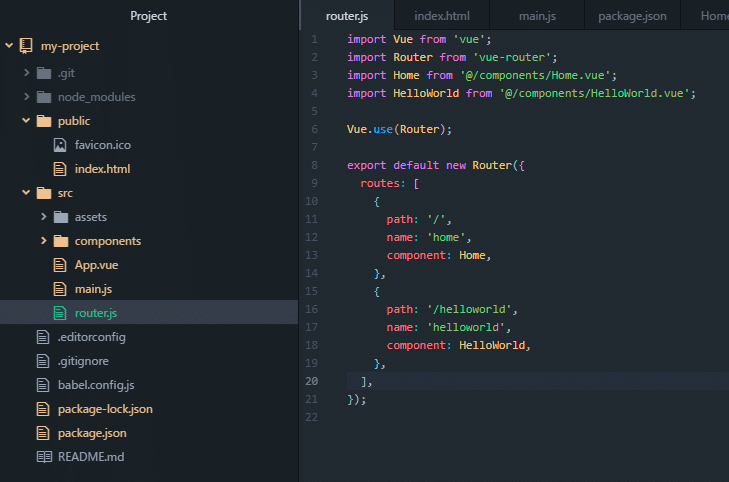
Task: Click '/helloworld' path string on line 16
Action: click(x=469, y=310)
